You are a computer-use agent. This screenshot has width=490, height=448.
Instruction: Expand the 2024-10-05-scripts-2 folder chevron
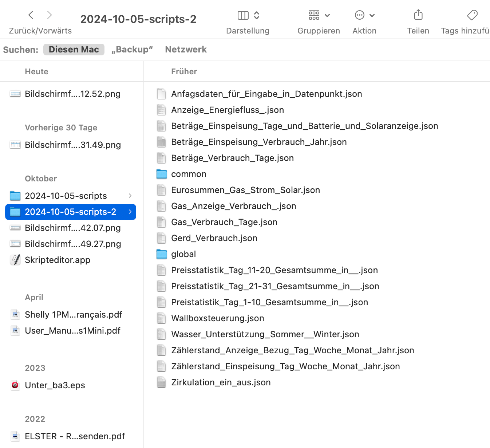tap(130, 212)
